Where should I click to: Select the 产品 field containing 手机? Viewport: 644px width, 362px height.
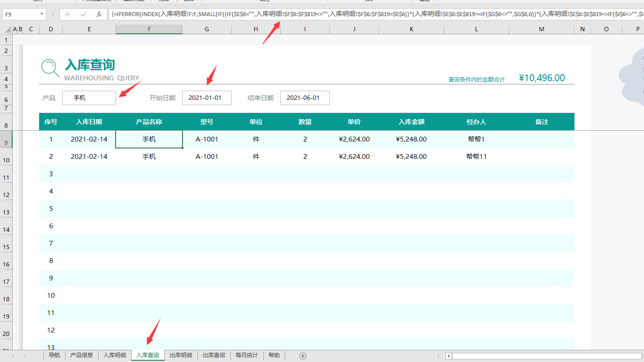point(89,98)
